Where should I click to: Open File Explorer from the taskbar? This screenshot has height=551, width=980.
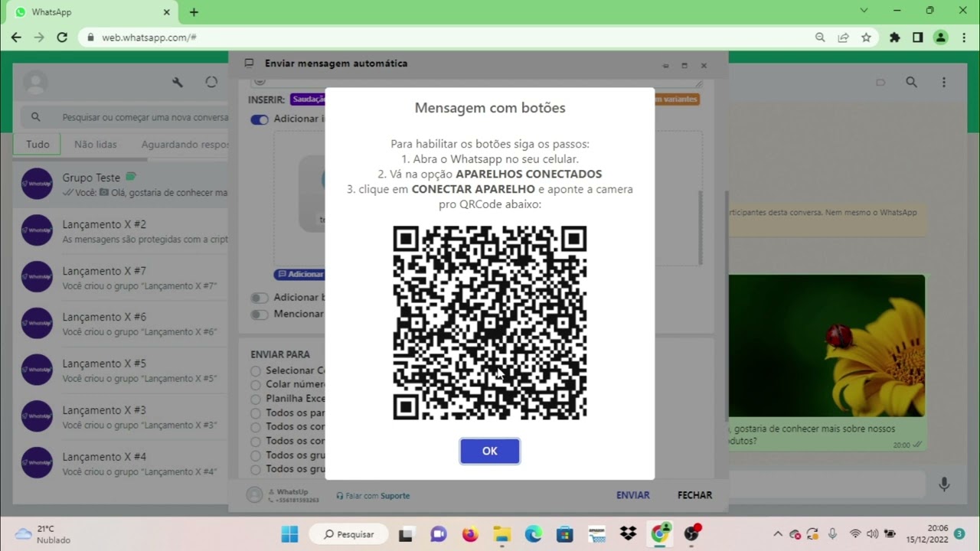point(501,534)
